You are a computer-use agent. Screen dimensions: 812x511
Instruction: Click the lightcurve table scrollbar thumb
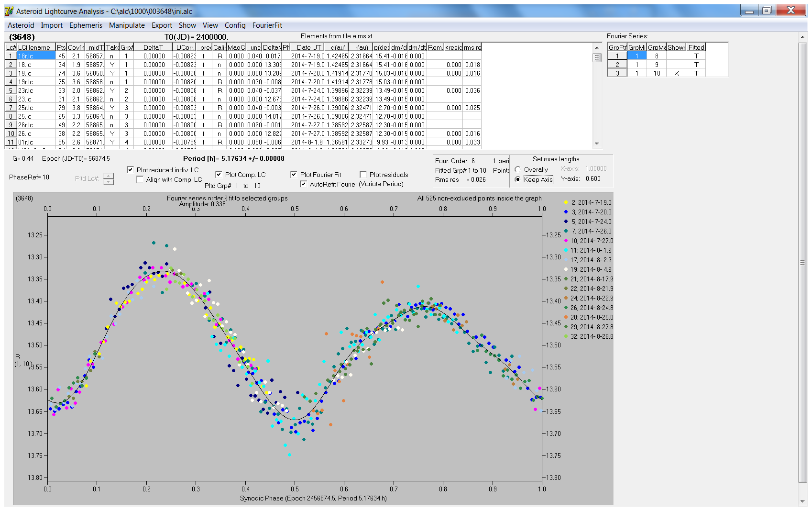(x=597, y=57)
